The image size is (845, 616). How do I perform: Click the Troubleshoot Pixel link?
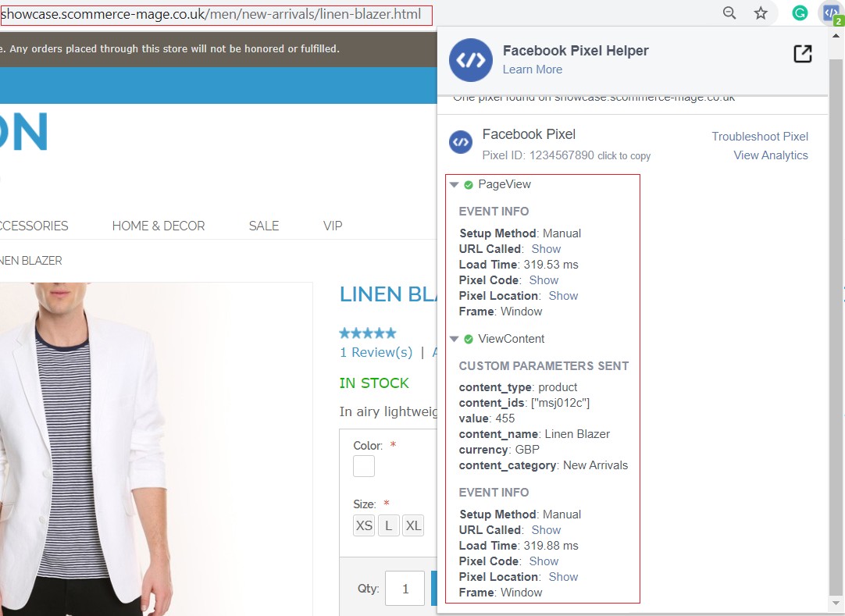pyautogui.click(x=759, y=137)
